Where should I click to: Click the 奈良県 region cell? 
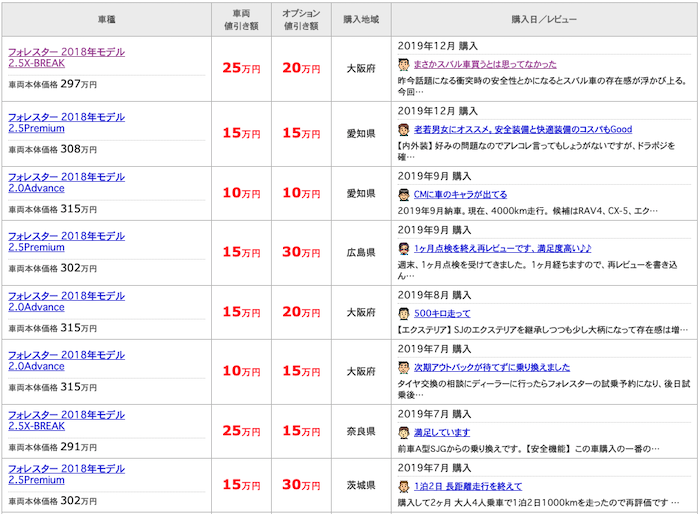(x=361, y=431)
